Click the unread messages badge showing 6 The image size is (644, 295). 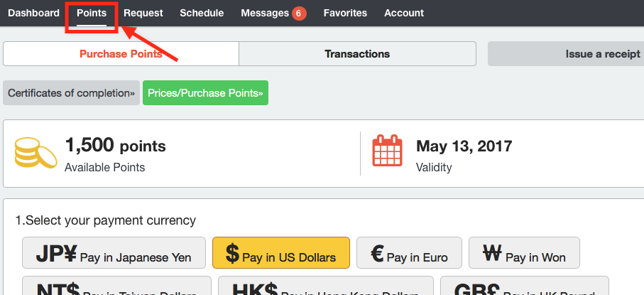[299, 13]
